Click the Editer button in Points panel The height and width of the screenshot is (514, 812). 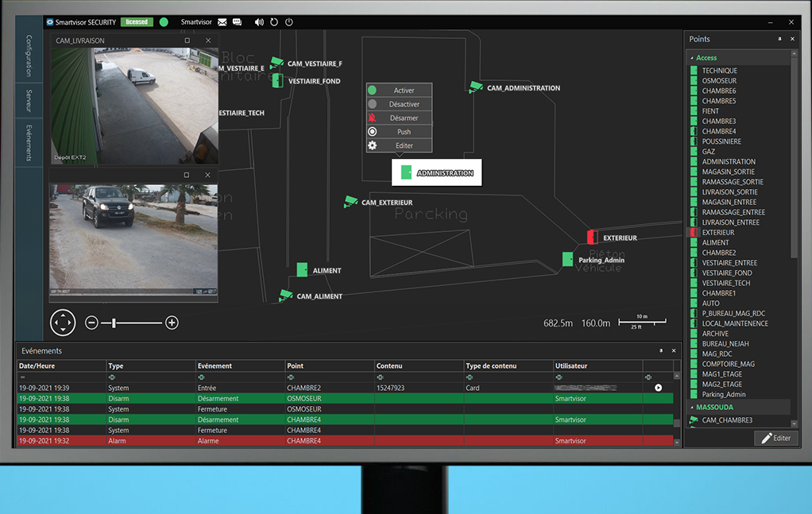(775, 438)
